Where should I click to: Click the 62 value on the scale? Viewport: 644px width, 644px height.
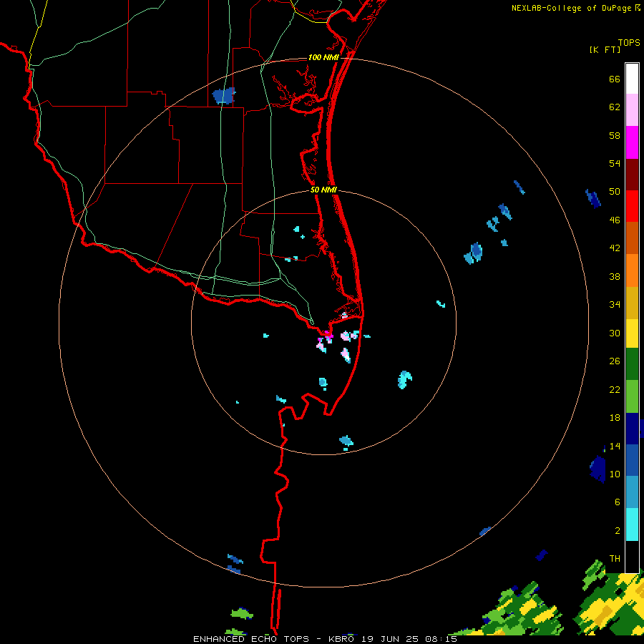(615, 107)
